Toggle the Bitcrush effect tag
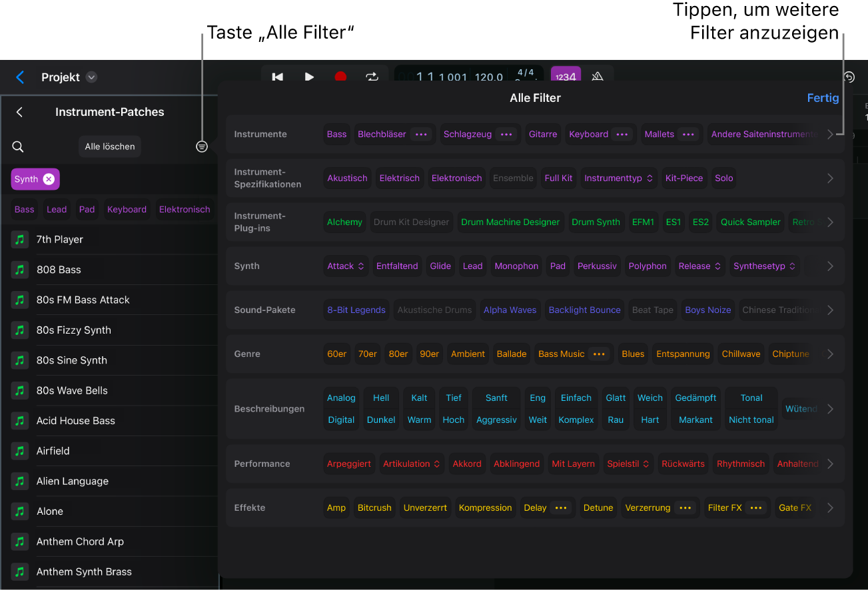 [x=374, y=508]
